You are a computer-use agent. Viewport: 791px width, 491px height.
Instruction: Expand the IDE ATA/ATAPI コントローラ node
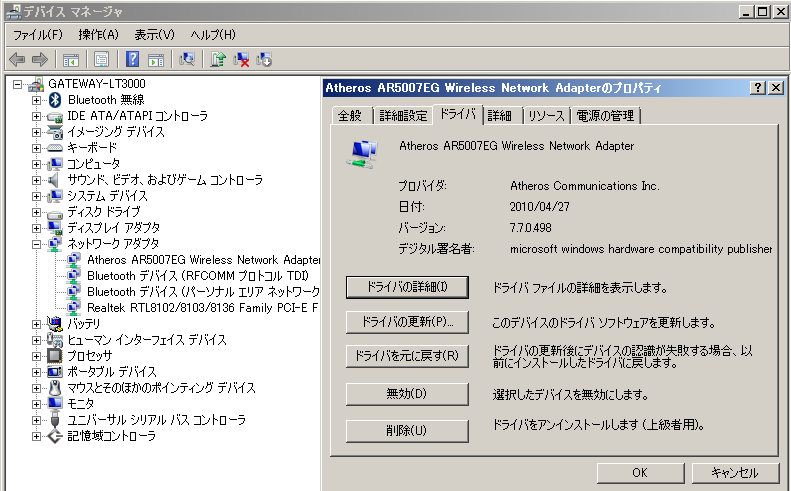click(36, 116)
